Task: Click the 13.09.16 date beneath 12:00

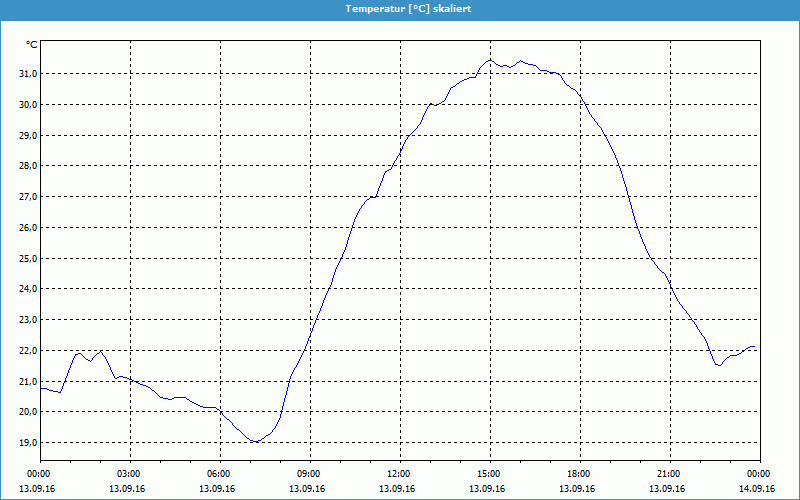Action: pos(399,489)
